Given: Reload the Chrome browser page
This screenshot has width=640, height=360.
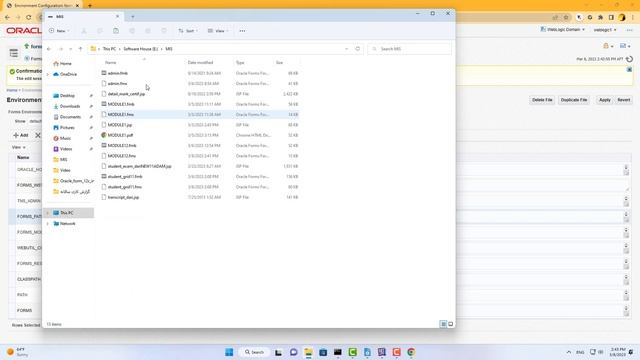Looking at the screenshot, I should click(29, 18).
